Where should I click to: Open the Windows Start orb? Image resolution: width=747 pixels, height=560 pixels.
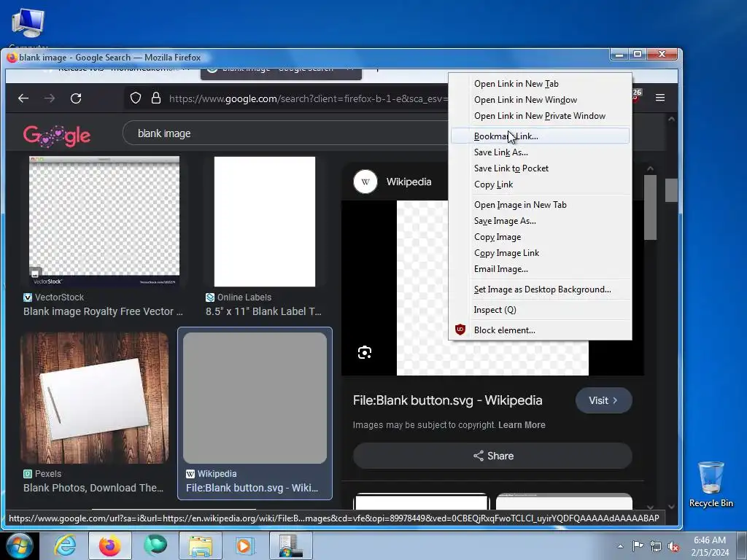(19, 545)
